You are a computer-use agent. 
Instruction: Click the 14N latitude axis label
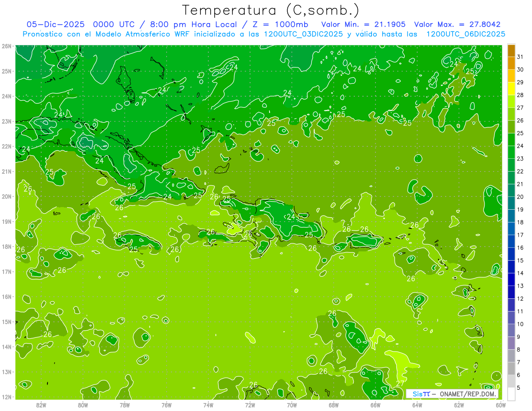pos(7,347)
